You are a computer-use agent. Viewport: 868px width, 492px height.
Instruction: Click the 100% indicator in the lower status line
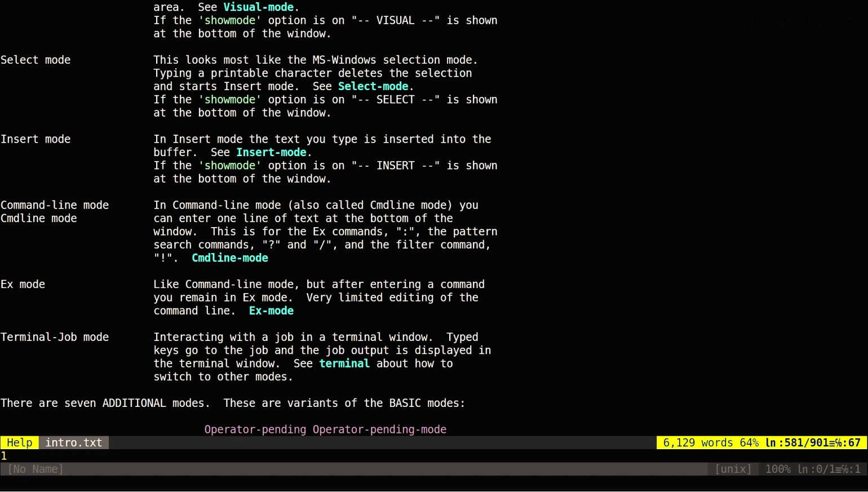point(778,469)
